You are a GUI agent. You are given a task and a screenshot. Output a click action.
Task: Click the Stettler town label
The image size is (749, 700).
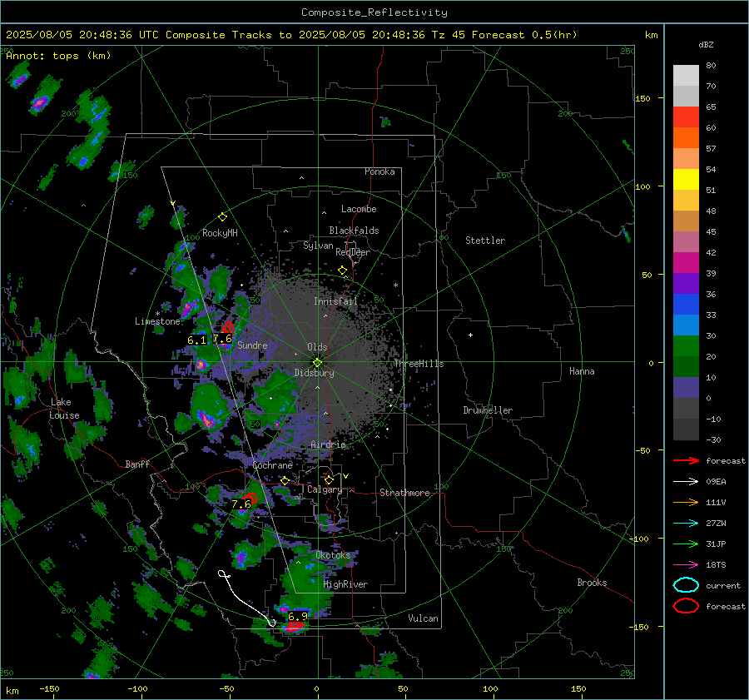point(485,241)
